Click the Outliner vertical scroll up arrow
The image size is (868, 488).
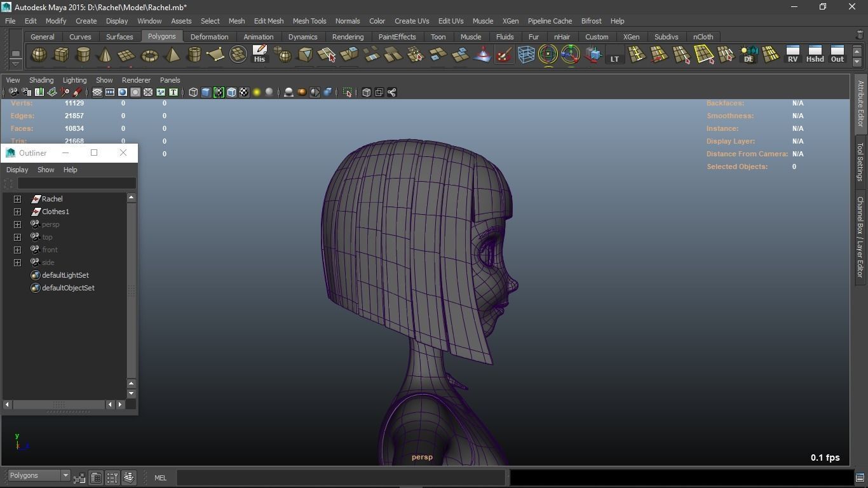click(x=132, y=198)
